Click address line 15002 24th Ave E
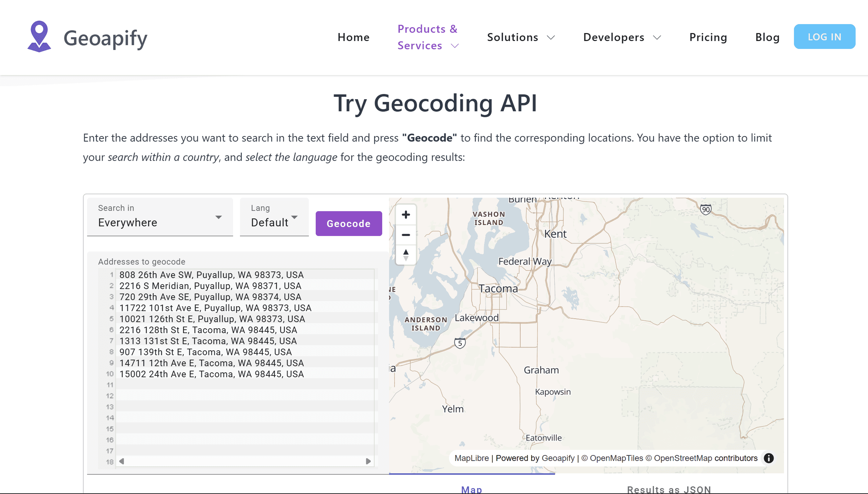868x494 pixels. [212, 374]
